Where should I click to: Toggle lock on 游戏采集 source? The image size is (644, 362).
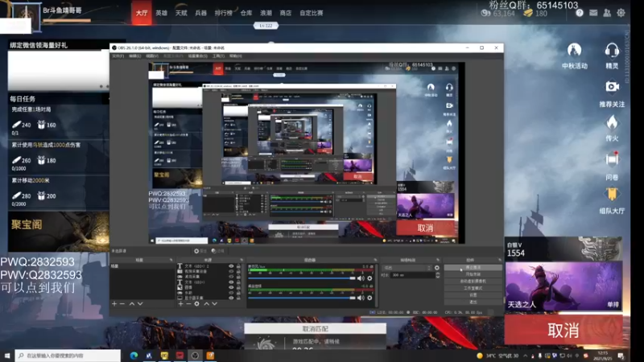pyautogui.click(x=238, y=277)
